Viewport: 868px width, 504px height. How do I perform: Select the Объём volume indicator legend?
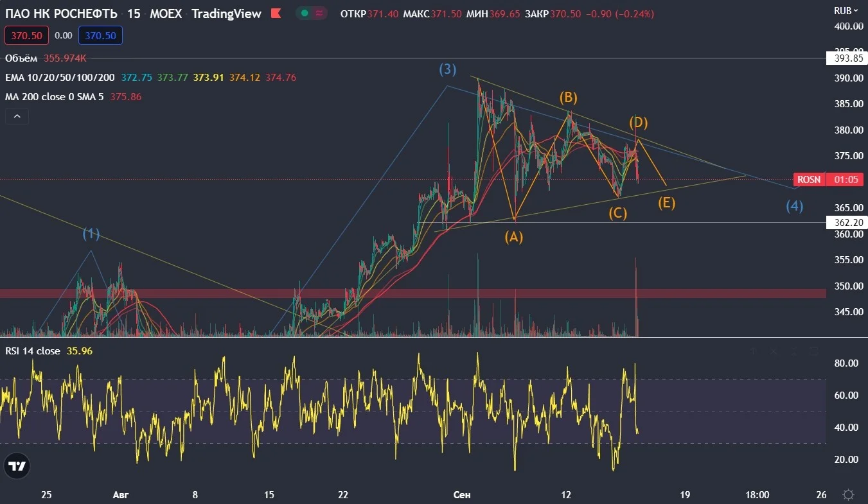(21, 58)
